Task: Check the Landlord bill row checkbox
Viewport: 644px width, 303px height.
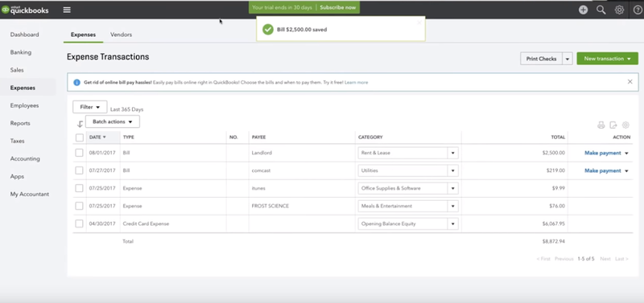Action: click(79, 153)
